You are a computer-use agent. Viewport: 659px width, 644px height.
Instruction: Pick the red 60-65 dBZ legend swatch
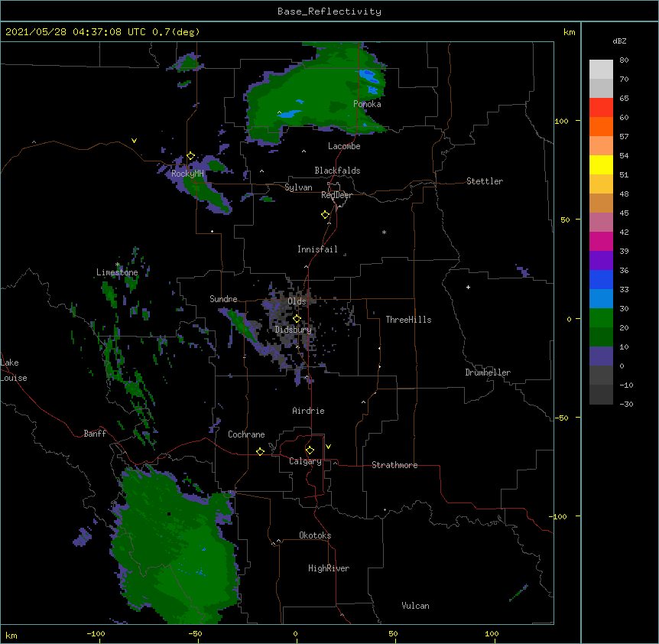pos(601,107)
